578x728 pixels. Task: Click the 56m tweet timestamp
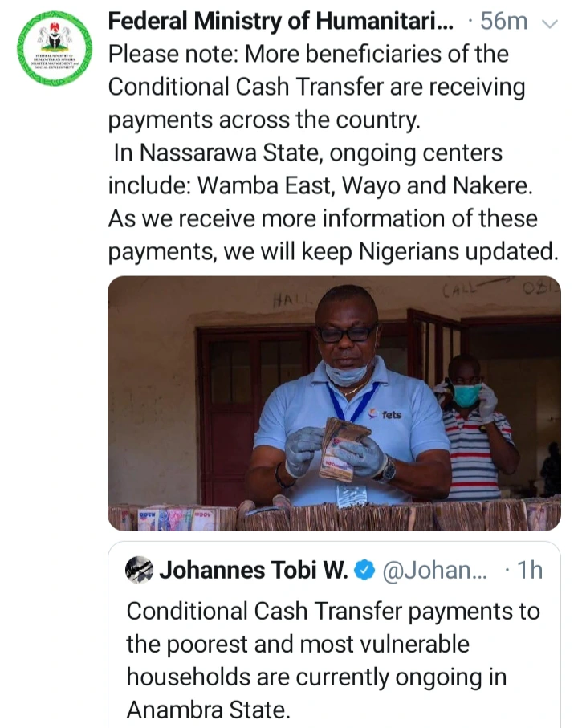[503, 22]
